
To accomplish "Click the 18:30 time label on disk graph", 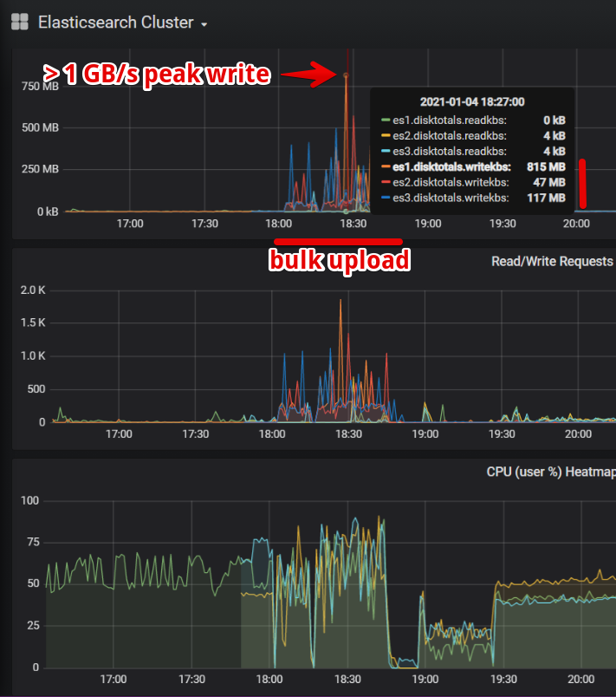I will (x=353, y=224).
